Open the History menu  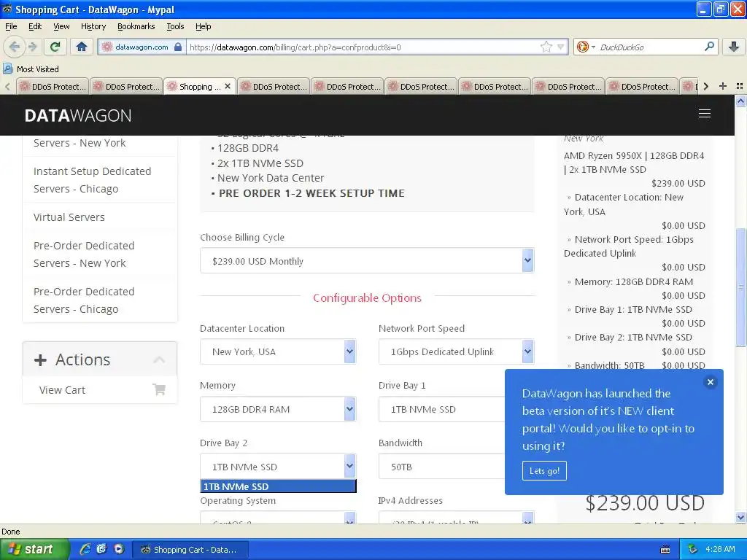tap(93, 26)
